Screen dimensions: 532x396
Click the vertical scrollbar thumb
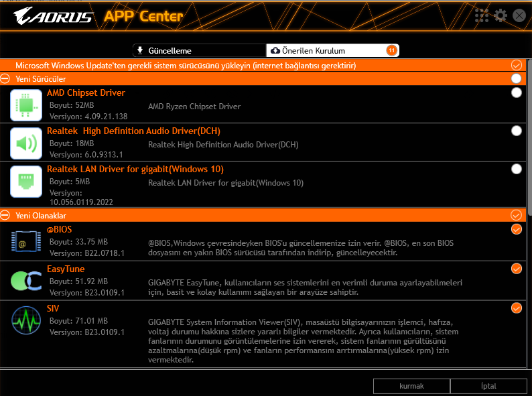(x=529, y=136)
